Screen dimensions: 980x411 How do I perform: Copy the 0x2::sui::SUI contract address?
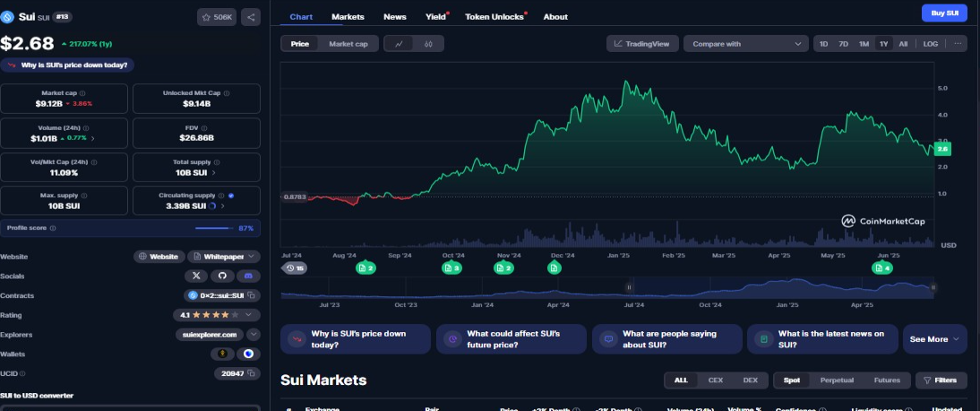pyautogui.click(x=251, y=295)
